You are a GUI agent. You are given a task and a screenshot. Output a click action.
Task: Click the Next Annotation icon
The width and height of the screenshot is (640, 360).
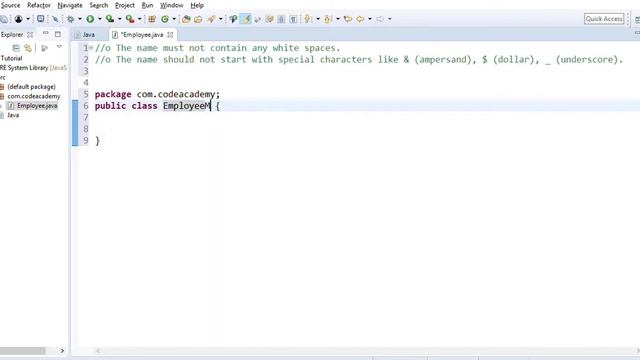pyautogui.click(x=308, y=19)
